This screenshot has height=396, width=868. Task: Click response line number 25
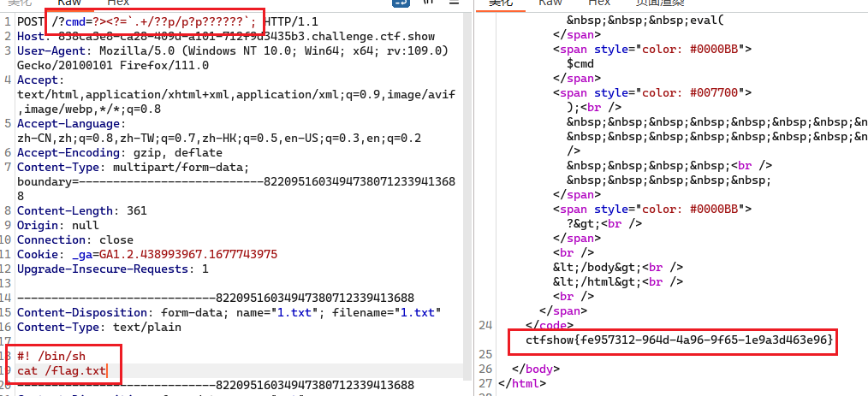coord(485,353)
